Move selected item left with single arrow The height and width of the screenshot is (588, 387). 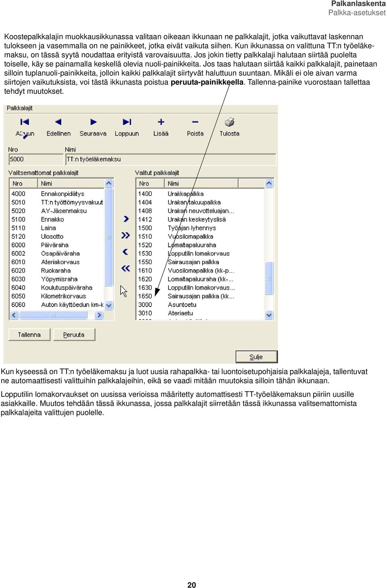[x=125, y=252]
